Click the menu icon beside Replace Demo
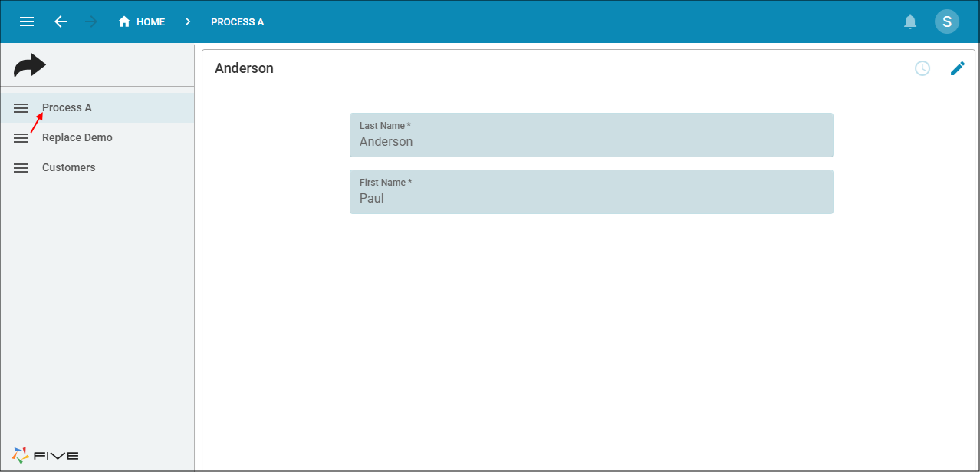Screen dimensions: 980x472 click(21, 138)
